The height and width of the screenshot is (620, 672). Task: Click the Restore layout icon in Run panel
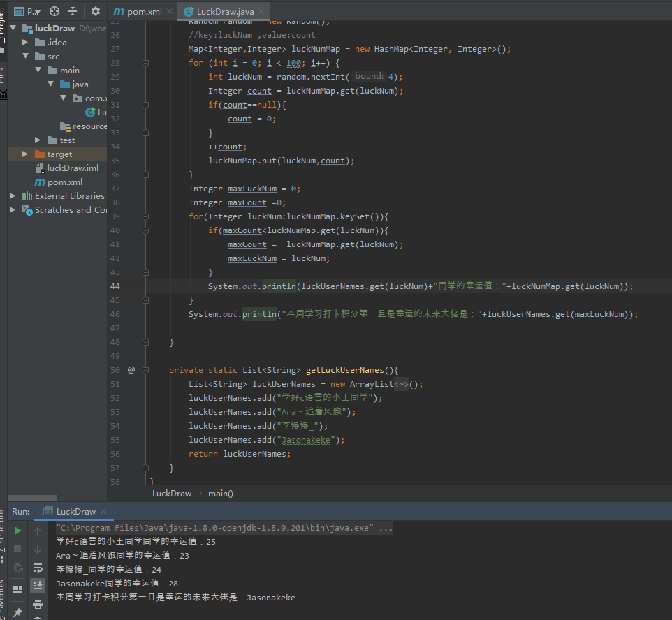pos(17,590)
